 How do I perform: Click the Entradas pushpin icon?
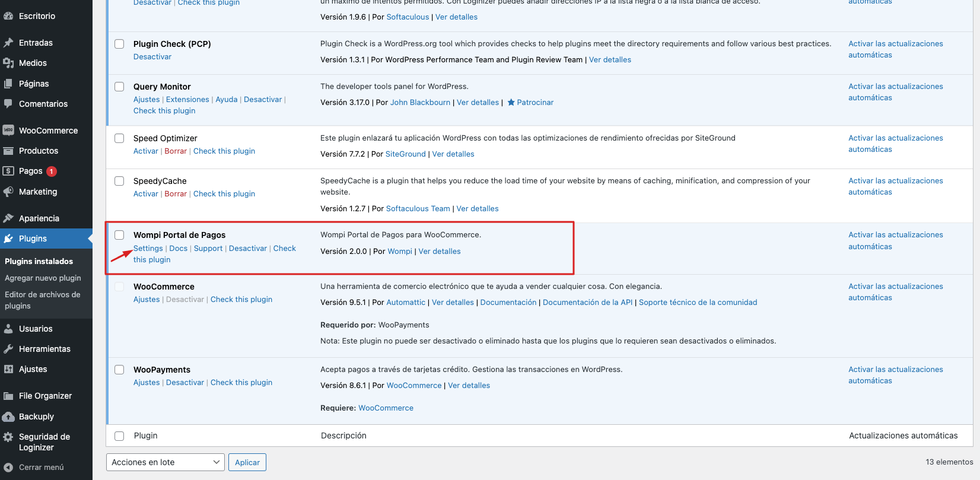[8, 43]
